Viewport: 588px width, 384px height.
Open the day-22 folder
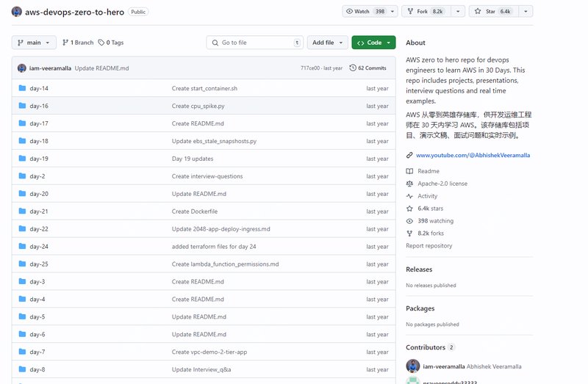[x=39, y=229]
